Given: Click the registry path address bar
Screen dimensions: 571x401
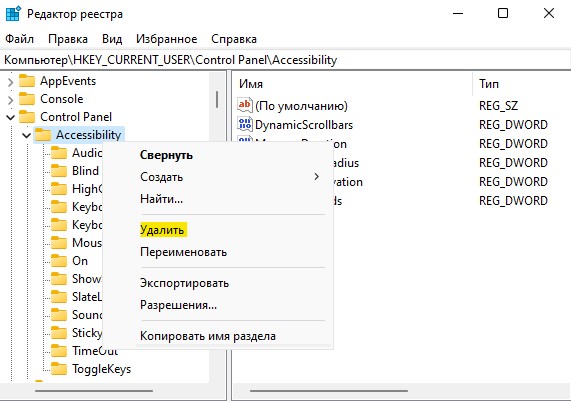Looking at the screenshot, I should click(286, 60).
